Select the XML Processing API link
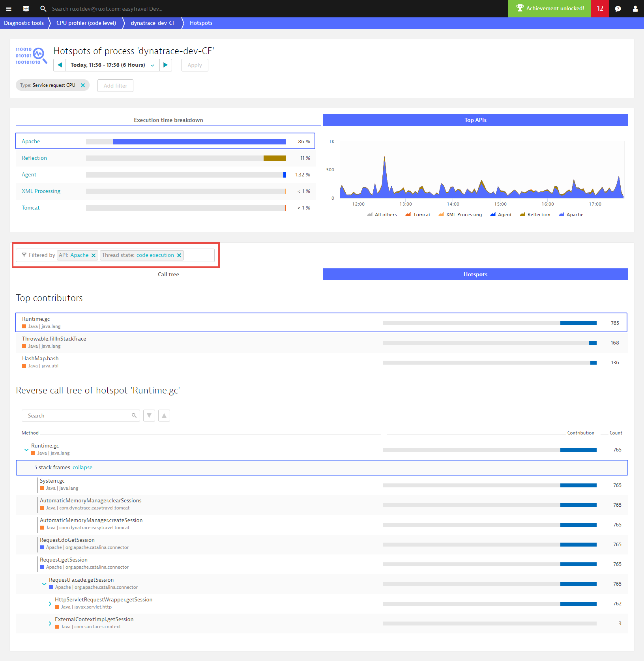 point(41,191)
